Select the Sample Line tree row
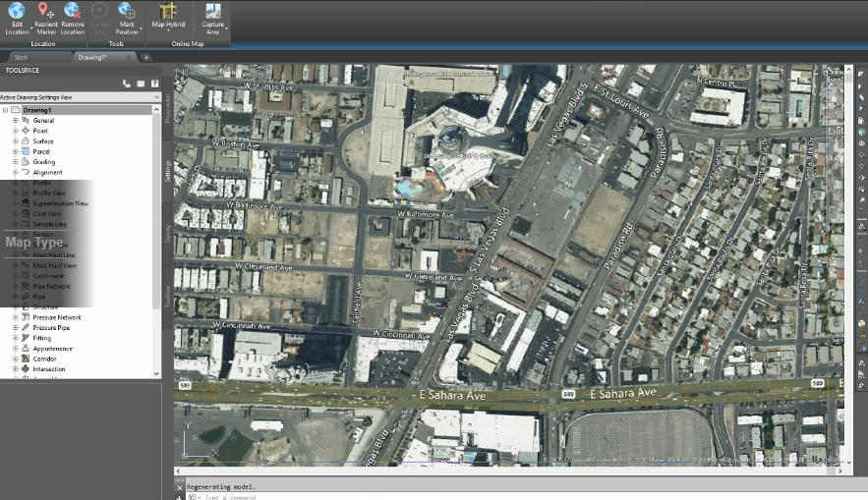The image size is (868, 500). point(49,224)
